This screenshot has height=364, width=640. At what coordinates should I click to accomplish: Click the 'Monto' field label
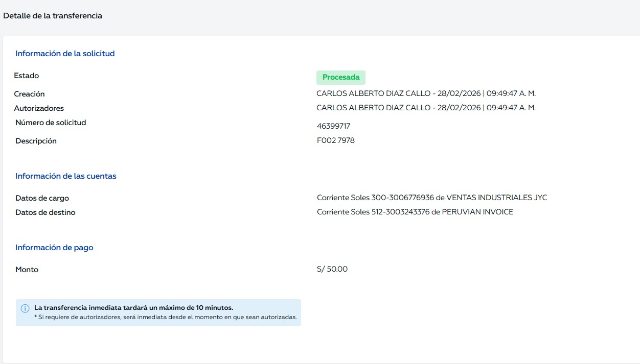pyautogui.click(x=27, y=270)
